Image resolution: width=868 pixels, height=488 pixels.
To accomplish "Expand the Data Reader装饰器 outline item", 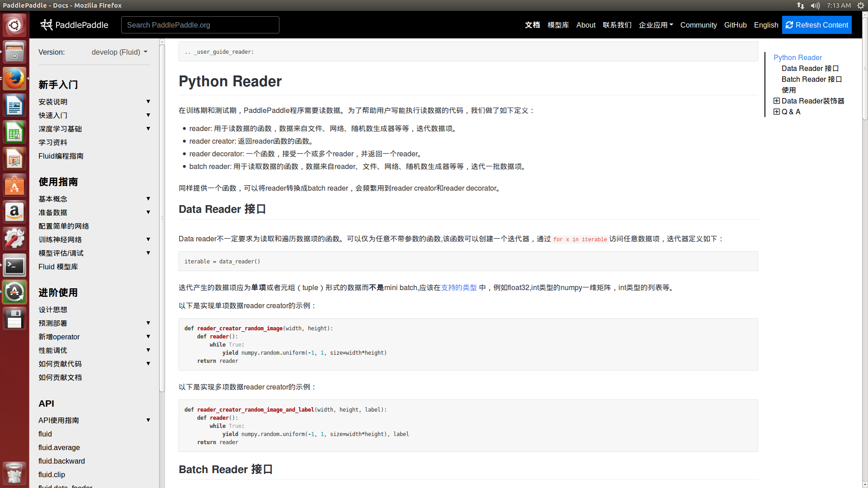I will click(776, 101).
